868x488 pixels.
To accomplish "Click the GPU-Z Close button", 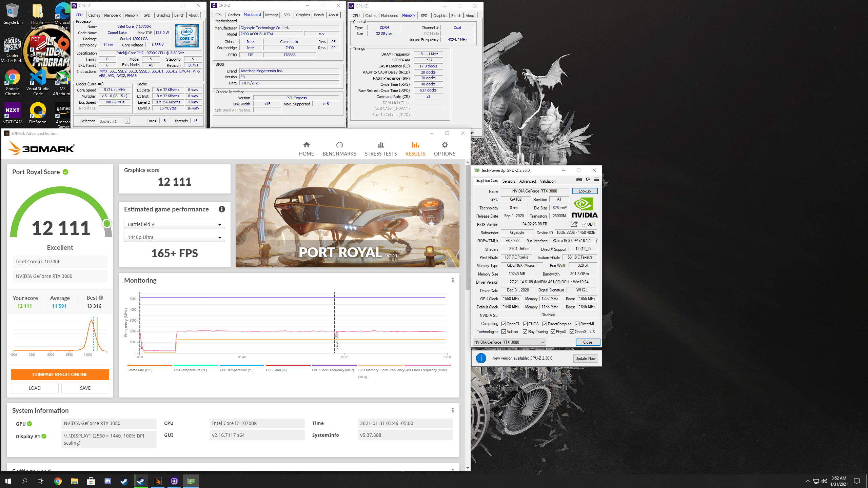I will pos(588,342).
